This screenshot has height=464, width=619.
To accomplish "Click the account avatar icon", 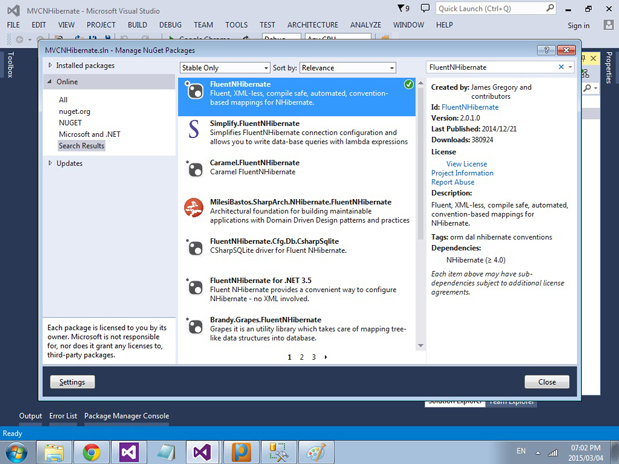I will pos(608,25).
